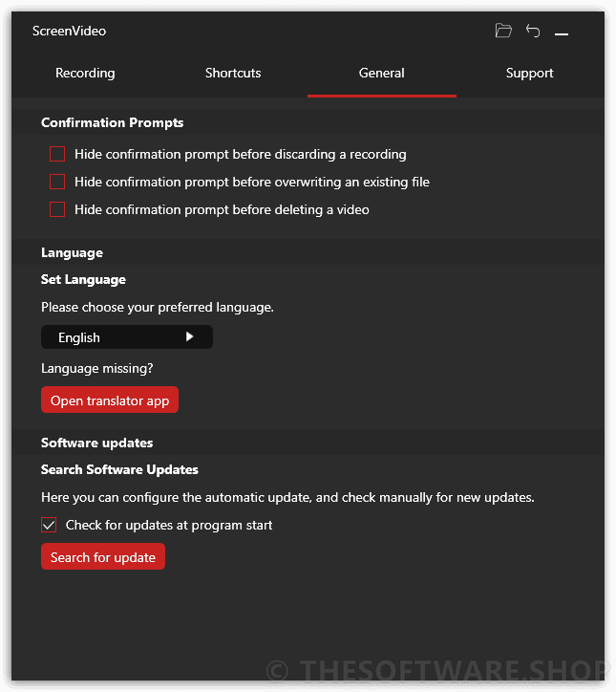Click the 'Here you can configure' description text
616x692 pixels.
pyautogui.click(x=287, y=497)
